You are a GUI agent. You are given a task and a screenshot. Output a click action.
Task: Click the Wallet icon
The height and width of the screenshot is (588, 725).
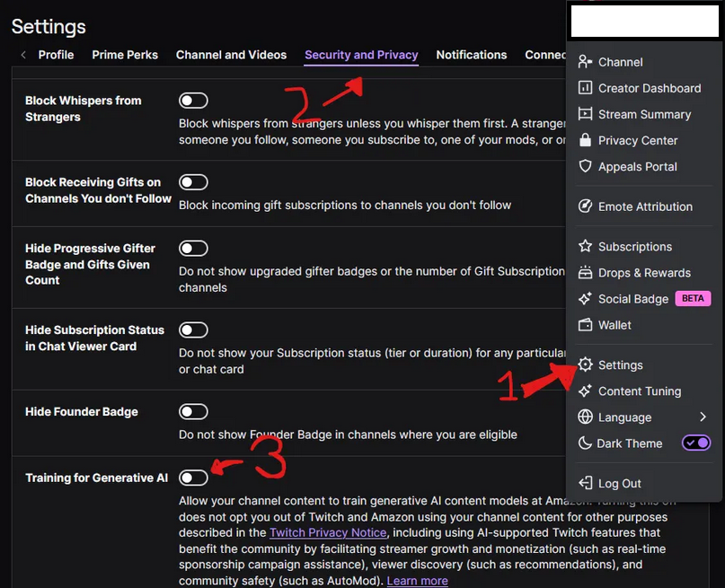pos(585,325)
